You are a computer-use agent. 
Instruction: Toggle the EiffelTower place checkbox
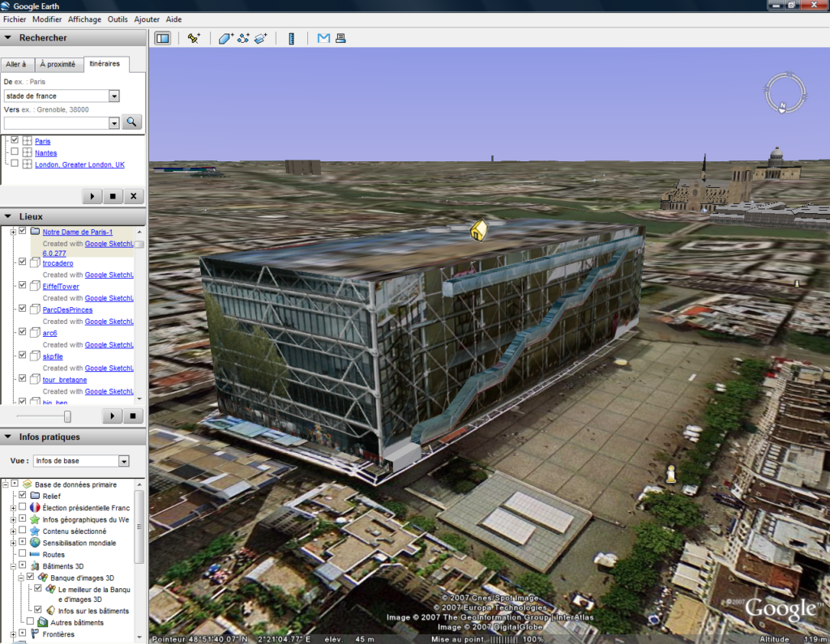(x=22, y=284)
